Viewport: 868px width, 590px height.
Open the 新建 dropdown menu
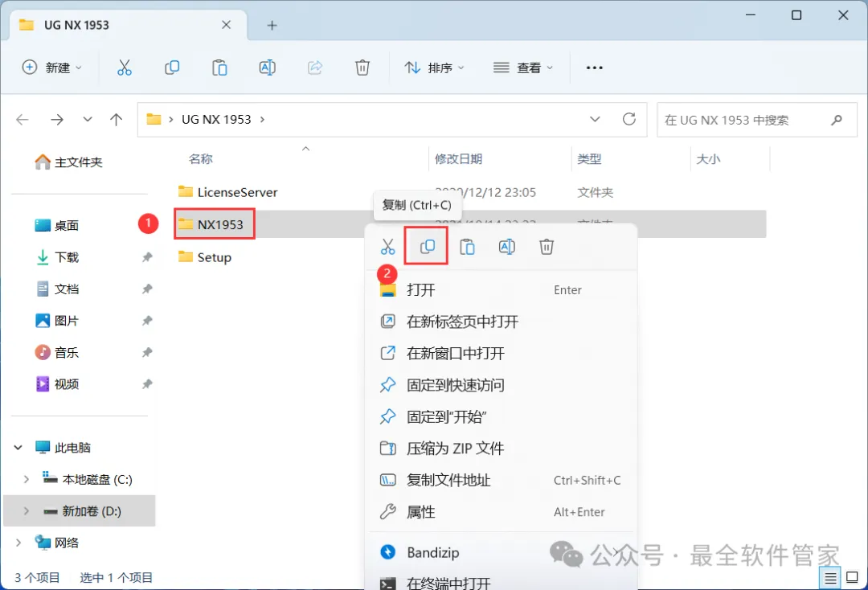pyautogui.click(x=52, y=68)
